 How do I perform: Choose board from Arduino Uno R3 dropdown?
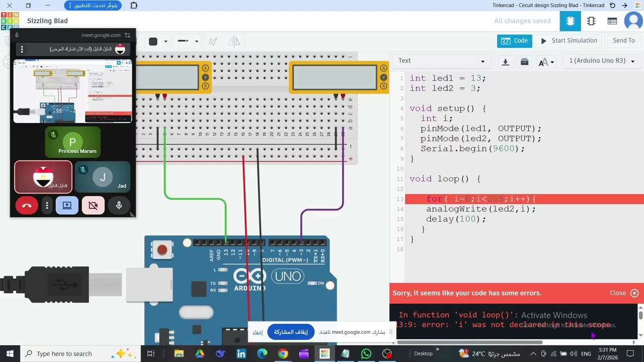(x=601, y=61)
